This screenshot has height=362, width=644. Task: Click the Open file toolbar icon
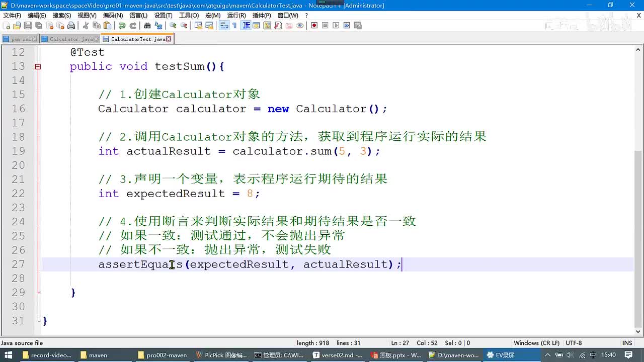[17, 26]
